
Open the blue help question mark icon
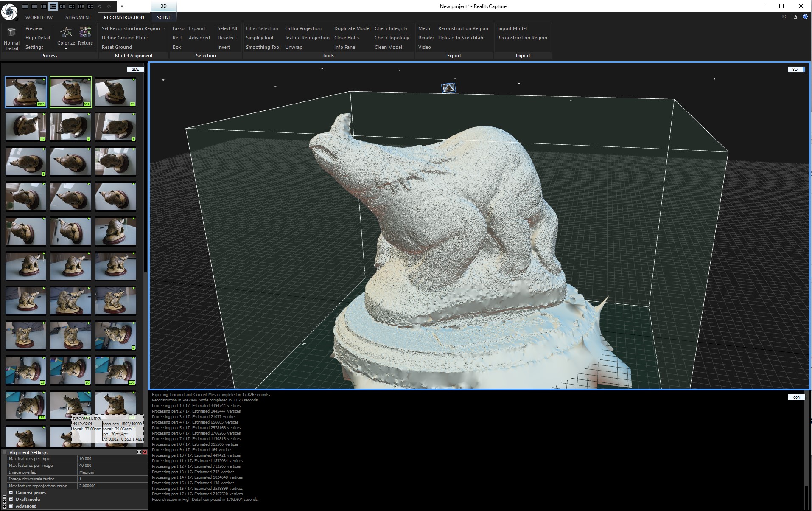pyautogui.click(x=805, y=17)
